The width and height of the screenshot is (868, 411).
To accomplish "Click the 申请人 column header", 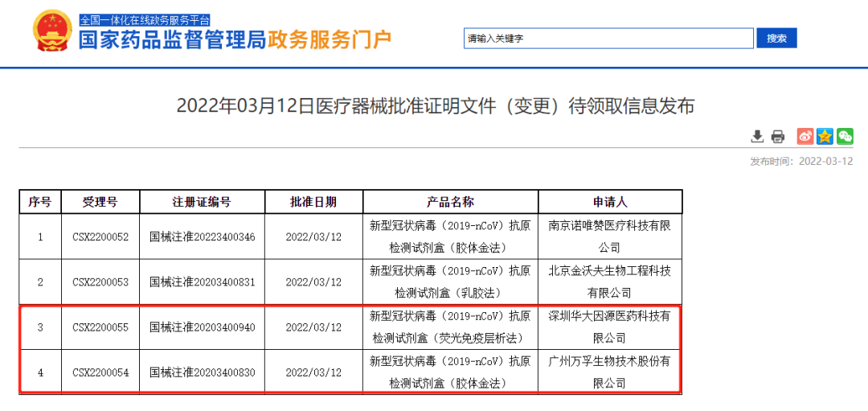I will [x=609, y=202].
